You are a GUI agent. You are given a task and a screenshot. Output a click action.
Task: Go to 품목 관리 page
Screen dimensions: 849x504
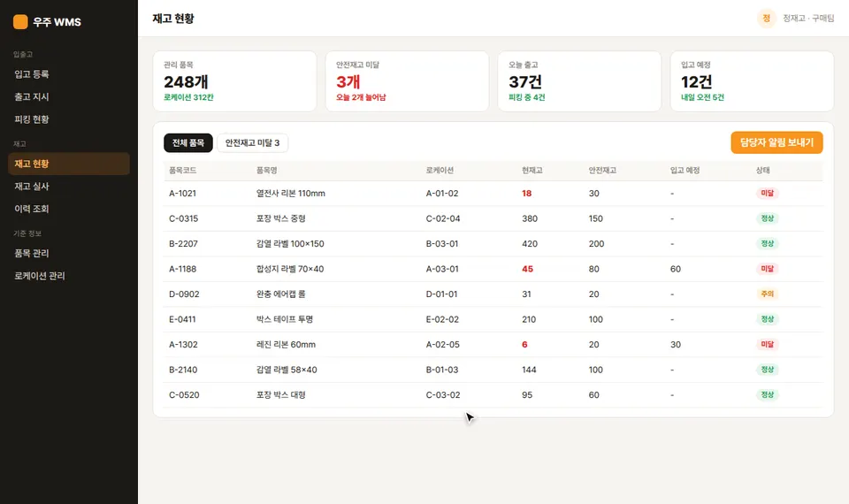[x=69, y=253]
